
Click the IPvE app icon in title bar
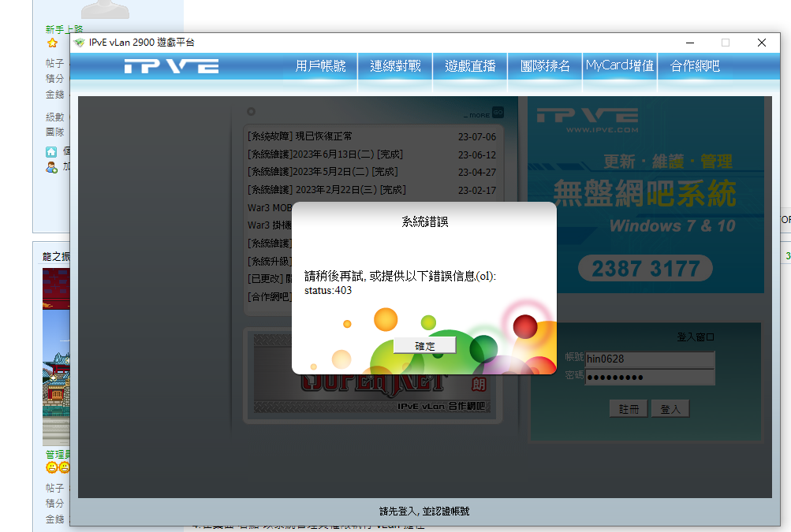79,43
